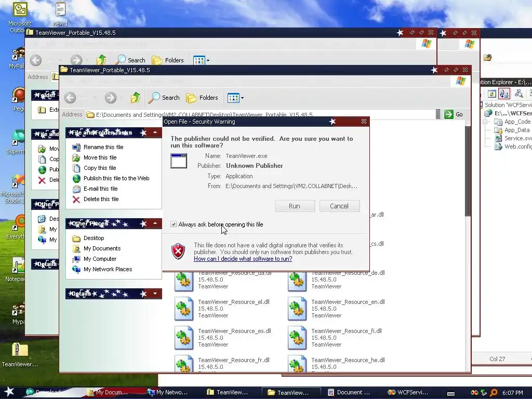Viewport: 532px width, 399px height.
Task: Switch to Document taskbar button
Action: tap(349, 393)
